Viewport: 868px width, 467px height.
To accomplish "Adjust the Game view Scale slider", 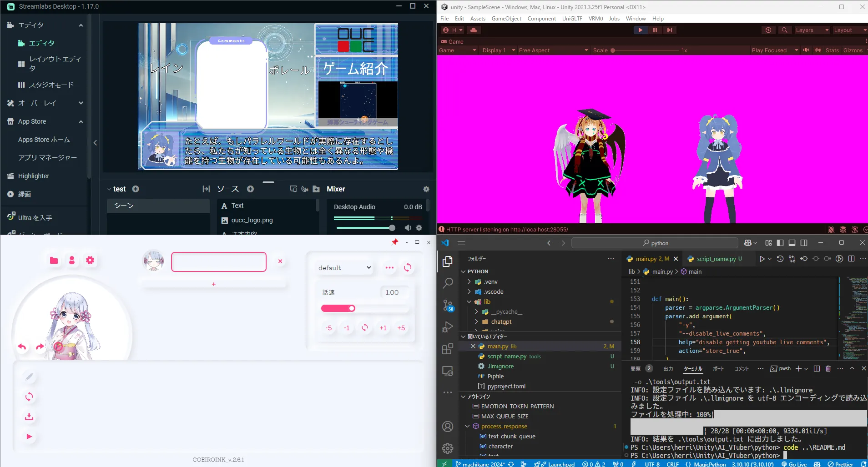I will point(645,50).
